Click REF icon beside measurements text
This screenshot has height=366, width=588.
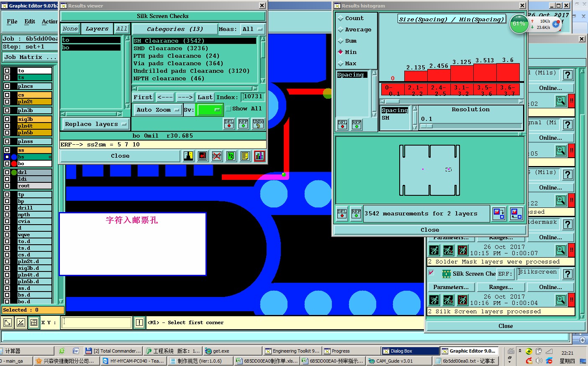pos(356,214)
